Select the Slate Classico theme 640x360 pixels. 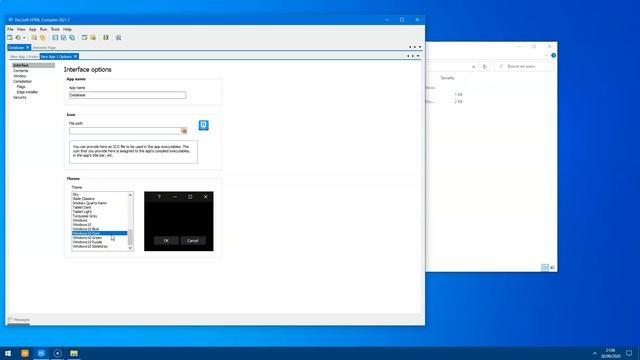84,199
